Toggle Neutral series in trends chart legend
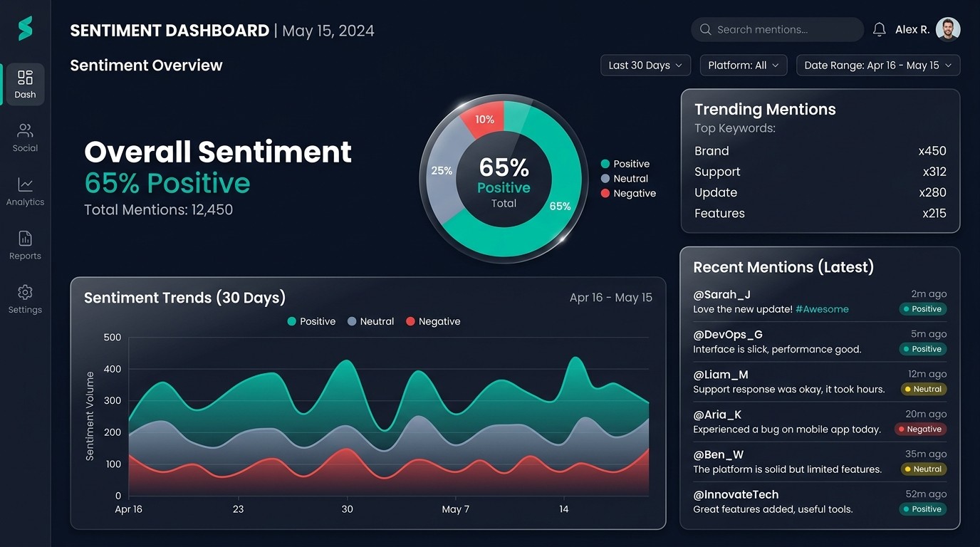Viewport: 980px width, 547px height. click(x=370, y=321)
